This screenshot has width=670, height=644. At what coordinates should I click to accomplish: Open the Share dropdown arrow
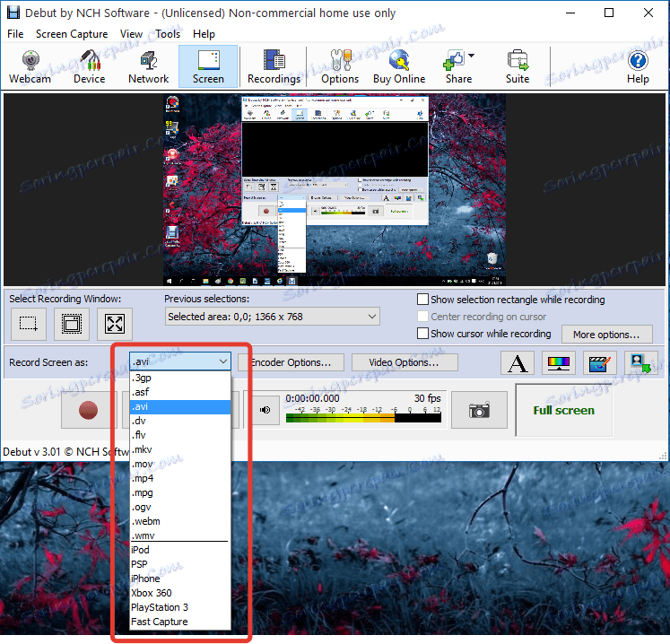click(x=471, y=56)
